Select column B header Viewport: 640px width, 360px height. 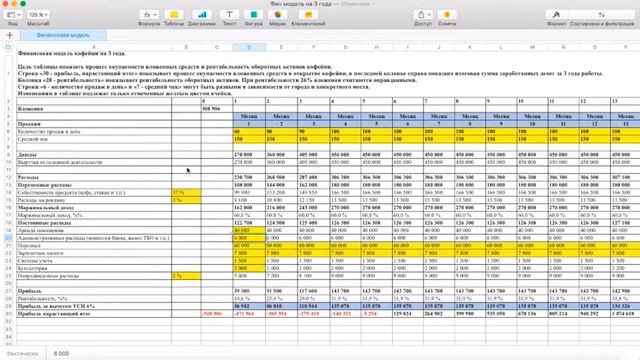[x=186, y=47]
